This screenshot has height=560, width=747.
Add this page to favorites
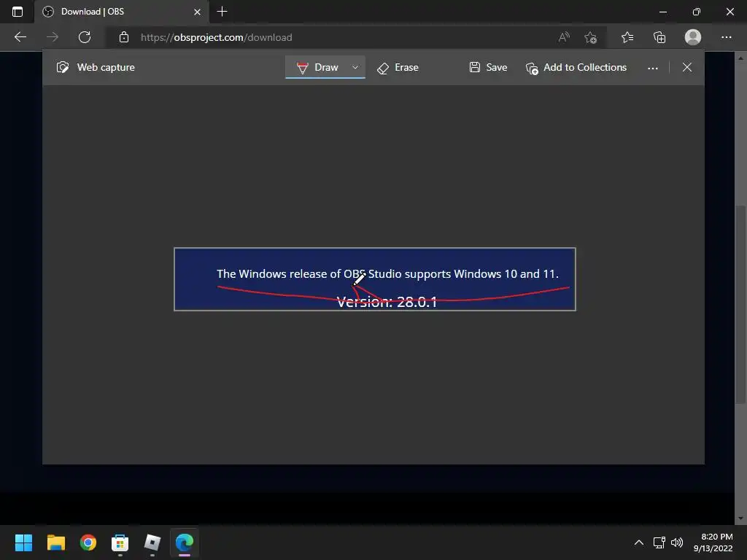pos(591,37)
